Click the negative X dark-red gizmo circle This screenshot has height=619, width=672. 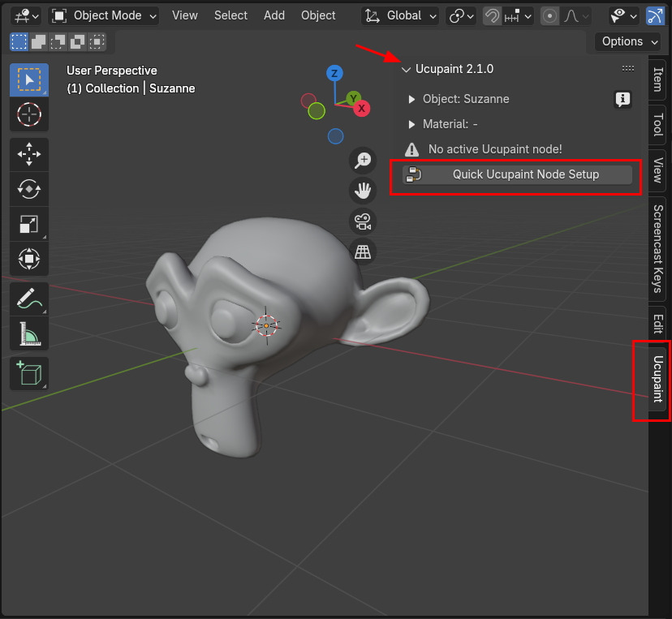click(308, 101)
